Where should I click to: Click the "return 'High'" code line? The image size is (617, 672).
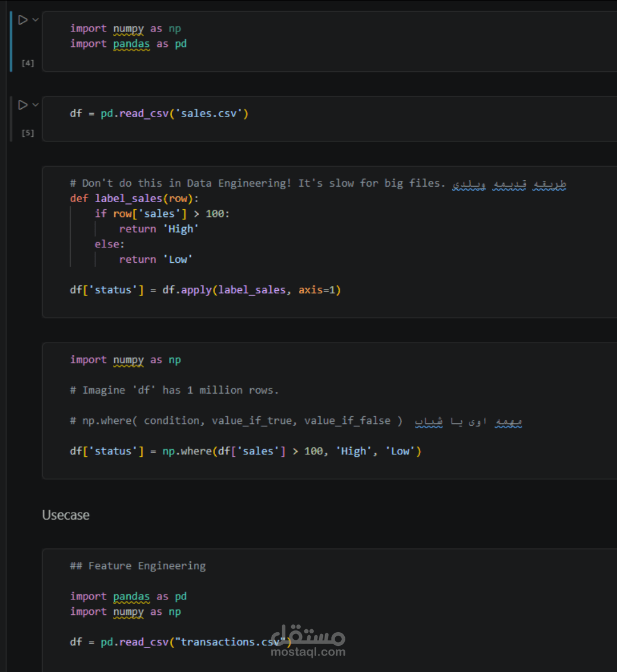click(159, 229)
